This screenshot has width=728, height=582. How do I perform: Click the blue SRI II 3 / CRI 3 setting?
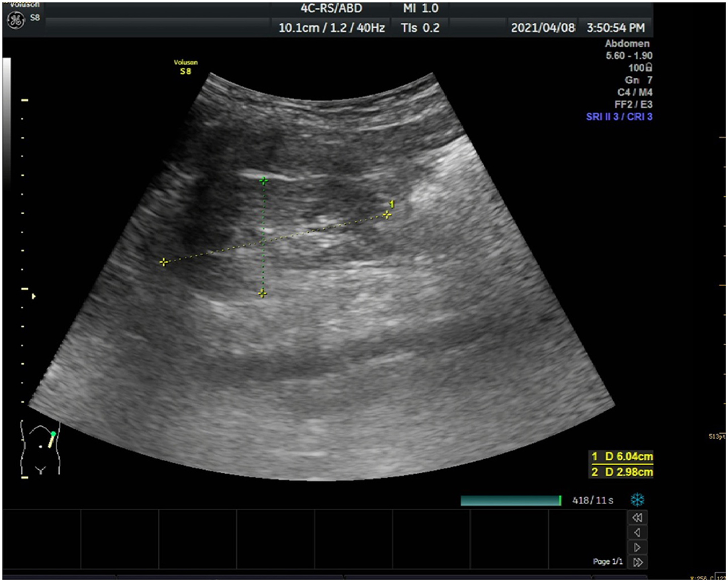619,117
